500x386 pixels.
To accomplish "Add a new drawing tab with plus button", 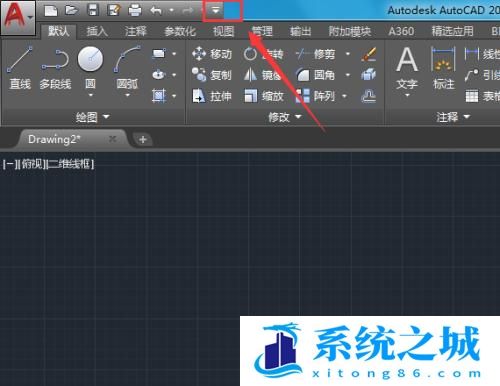I will click(x=143, y=139).
